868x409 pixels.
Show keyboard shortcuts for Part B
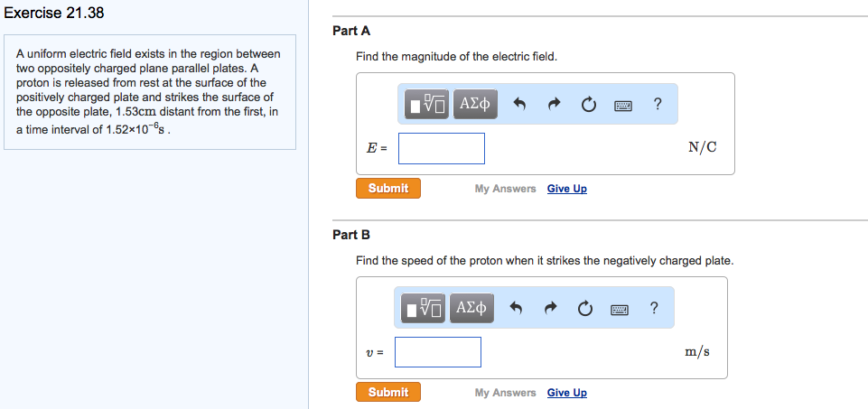(x=619, y=309)
